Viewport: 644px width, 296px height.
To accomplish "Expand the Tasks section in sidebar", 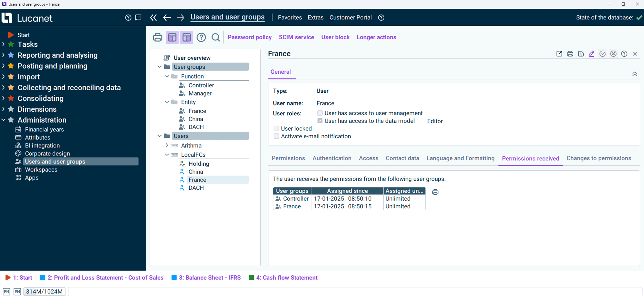I will [x=3, y=44].
